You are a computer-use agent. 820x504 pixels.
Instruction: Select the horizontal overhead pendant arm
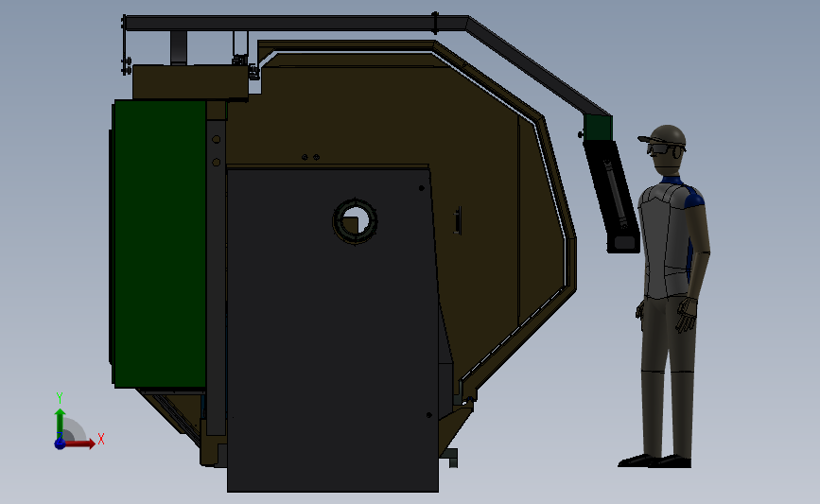295,23
